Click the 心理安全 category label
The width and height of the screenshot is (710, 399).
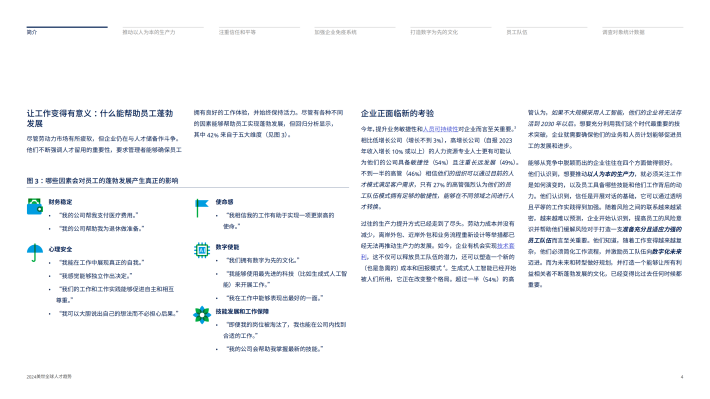click(x=60, y=250)
